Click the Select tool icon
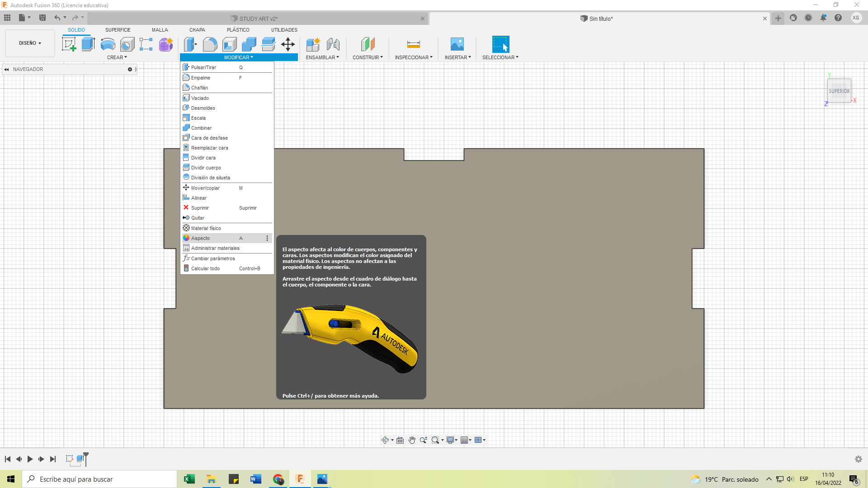Screen dimensions: 868x488 (500, 44)
